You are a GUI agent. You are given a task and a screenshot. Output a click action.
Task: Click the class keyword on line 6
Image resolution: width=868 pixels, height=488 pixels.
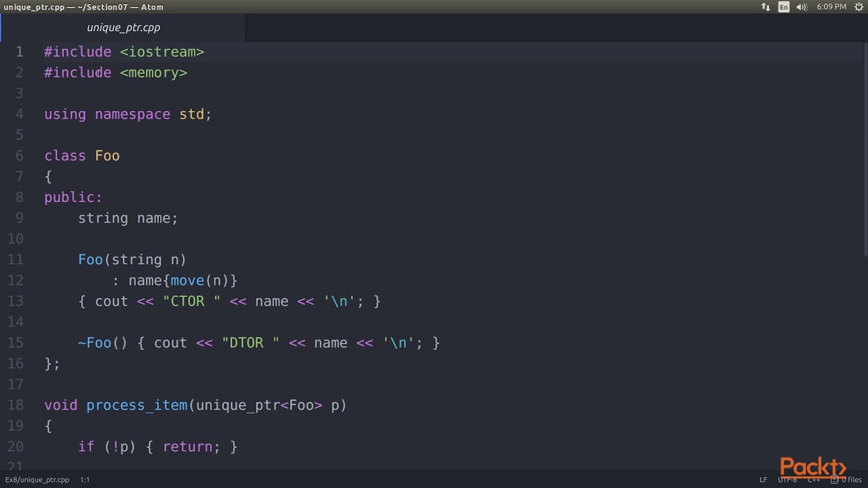65,156
